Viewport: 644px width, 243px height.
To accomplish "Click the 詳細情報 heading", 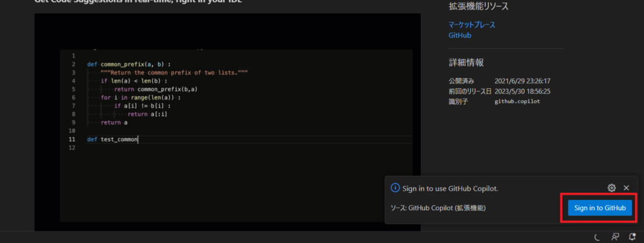I will (x=466, y=63).
